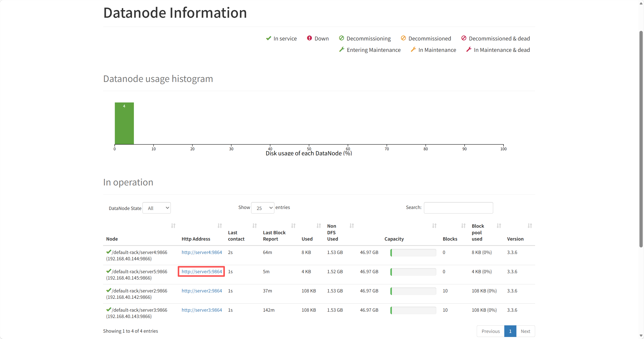This screenshot has width=644, height=339.
Task: Click the server5 in-service status checkmark
Action: [109, 271]
